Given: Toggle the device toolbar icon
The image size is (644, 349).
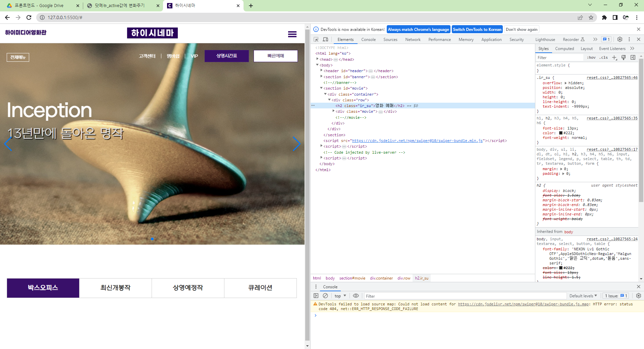Looking at the screenshot, I should pyautogui.click(x=325, y=39).
